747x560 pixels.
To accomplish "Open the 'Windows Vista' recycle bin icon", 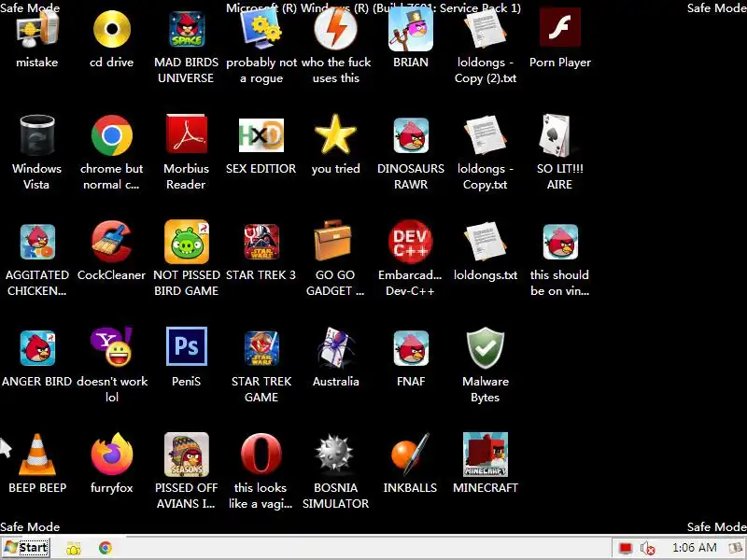I will click(37, 135).
